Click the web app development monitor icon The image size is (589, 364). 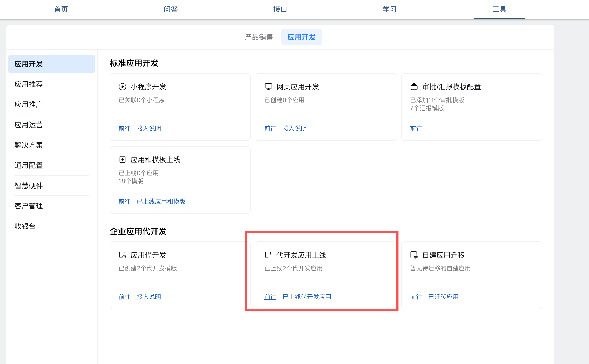(268, 87)
